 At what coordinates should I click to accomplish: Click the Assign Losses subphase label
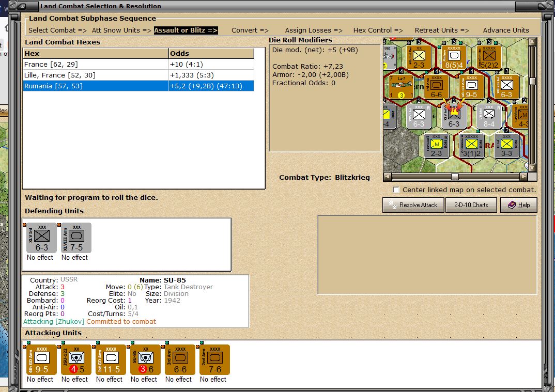314,30
